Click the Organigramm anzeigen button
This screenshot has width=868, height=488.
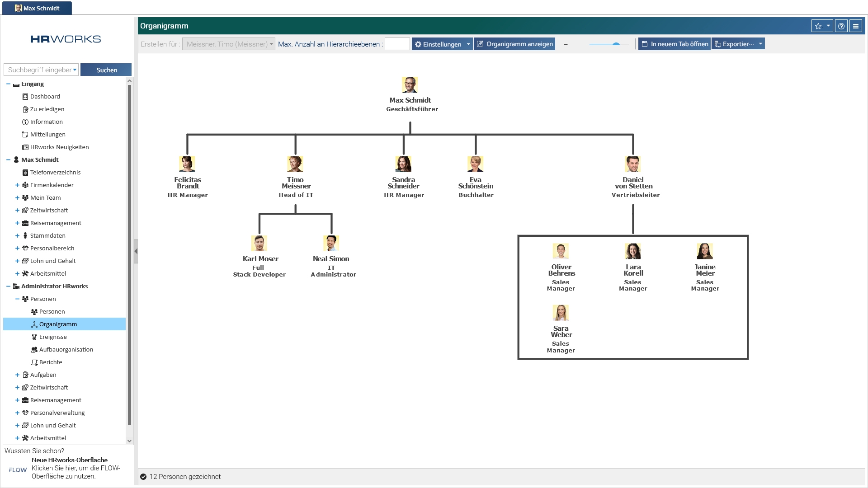514,44
